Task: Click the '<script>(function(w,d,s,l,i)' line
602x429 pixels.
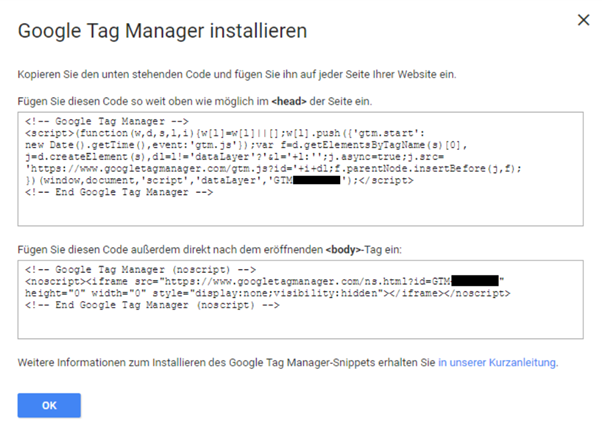Action: coord(225,133)
